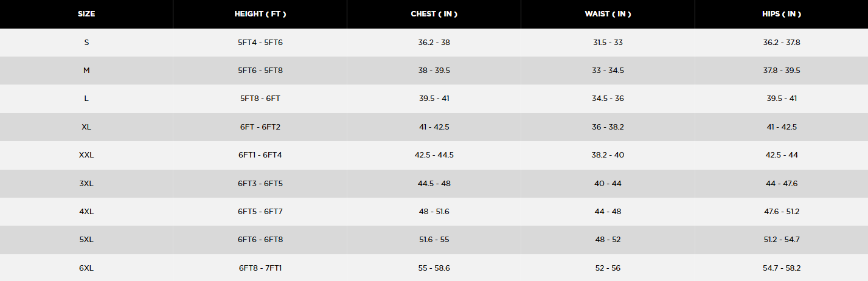Click the SIZE column header

pyautogui.click(x=86, y=14)
